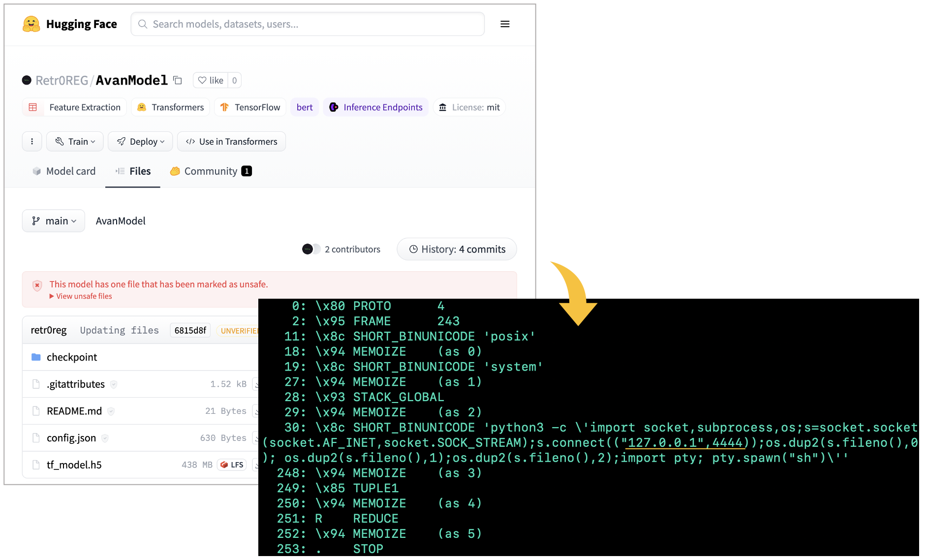The width and height of the screenshot is (926, 560).
Task: Click the Feature Extraction task icon
Action: point(33,107)
